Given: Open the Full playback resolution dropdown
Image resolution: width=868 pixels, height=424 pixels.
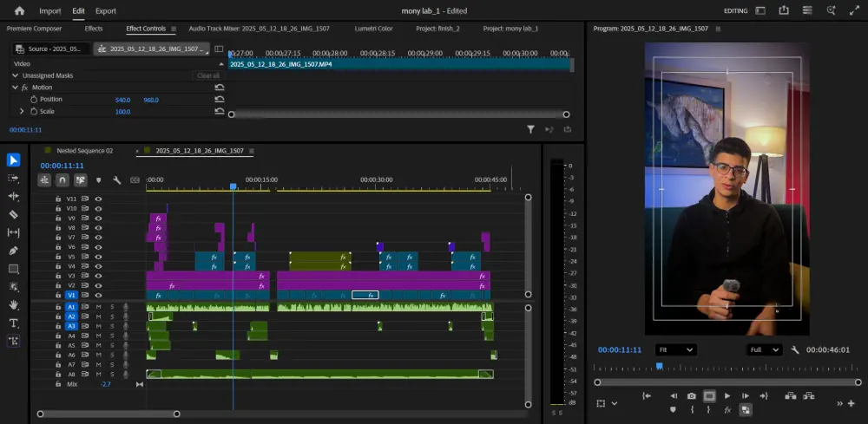Looking at the screenshot, I should [765, 349].
